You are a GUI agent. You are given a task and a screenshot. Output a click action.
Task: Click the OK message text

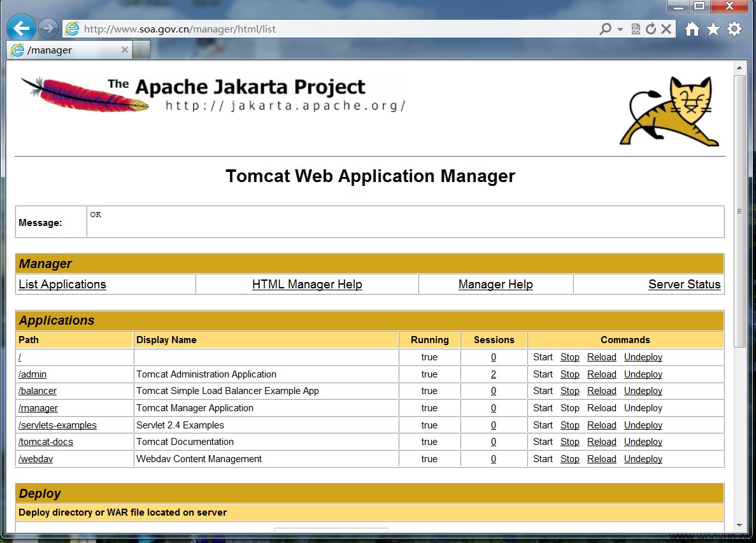96,215
